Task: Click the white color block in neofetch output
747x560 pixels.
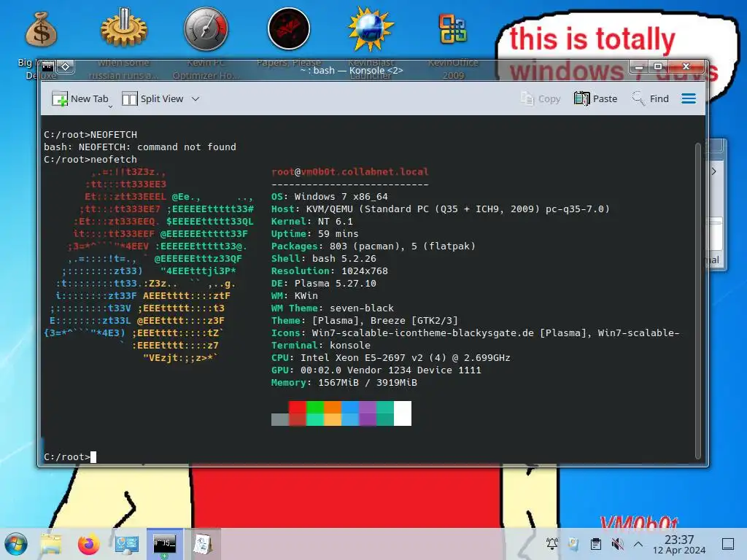Action: [x=403, y=413]
